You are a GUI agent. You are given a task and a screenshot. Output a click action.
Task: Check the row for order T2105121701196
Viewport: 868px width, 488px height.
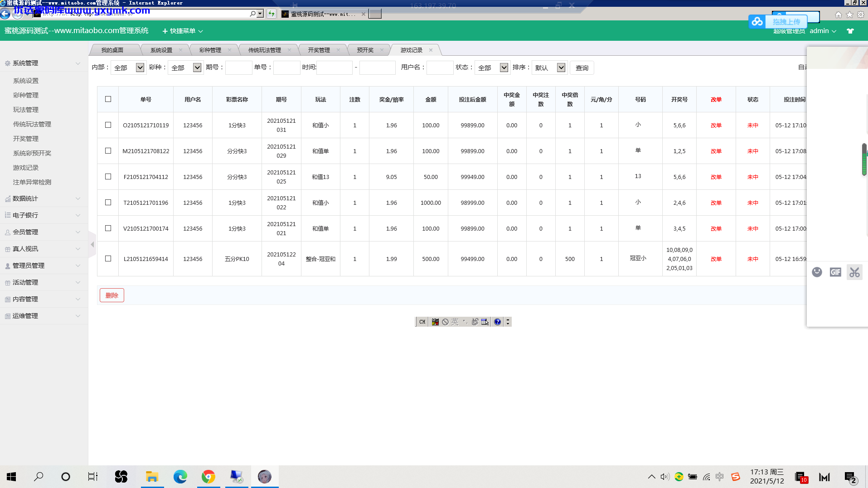coord(108,203)
